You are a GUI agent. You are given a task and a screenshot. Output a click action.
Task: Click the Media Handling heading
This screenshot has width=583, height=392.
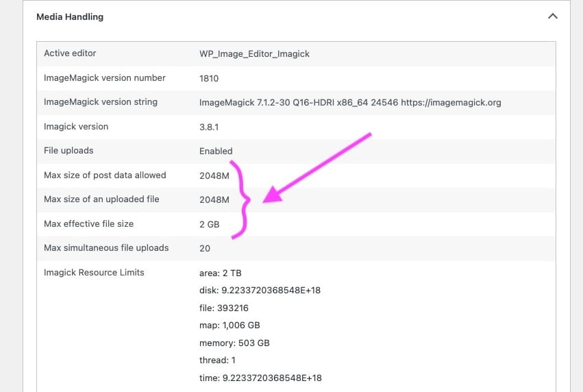pyautogui.click(x=70, y=16)
